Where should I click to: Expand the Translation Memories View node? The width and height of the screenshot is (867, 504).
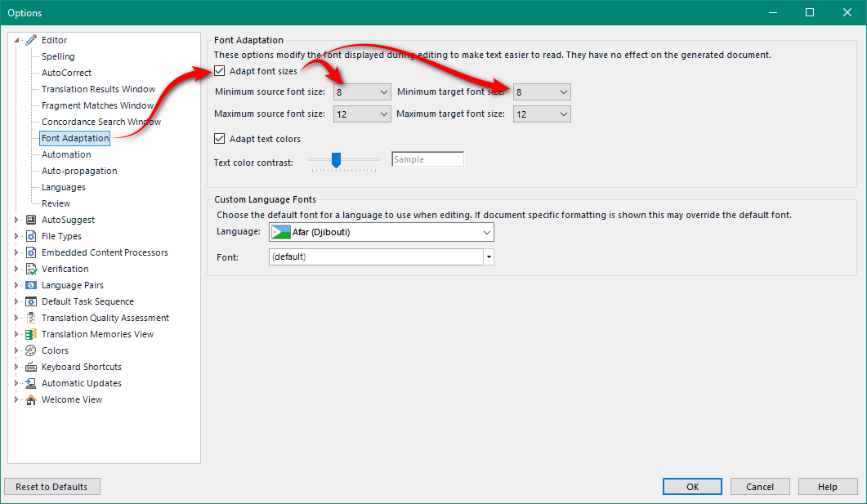[16, 334]
